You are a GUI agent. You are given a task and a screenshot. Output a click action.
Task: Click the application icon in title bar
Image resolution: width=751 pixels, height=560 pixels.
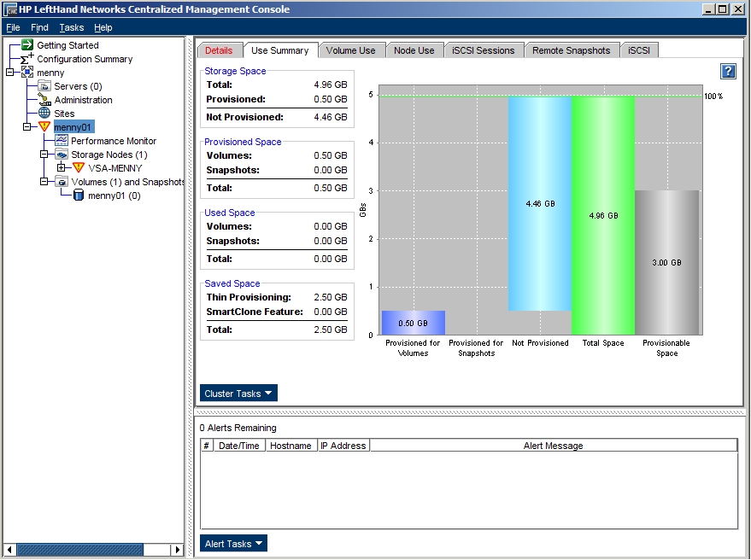(x=10, y=9)
